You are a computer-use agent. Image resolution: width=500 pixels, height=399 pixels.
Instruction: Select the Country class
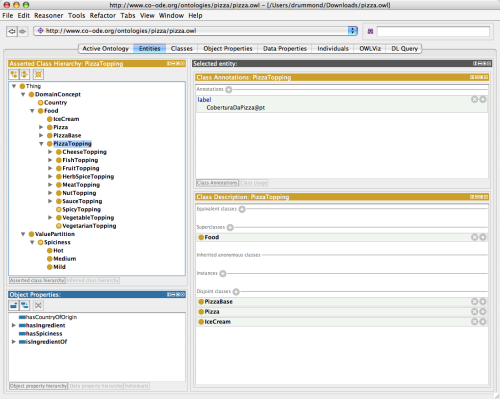coord(55,103)
